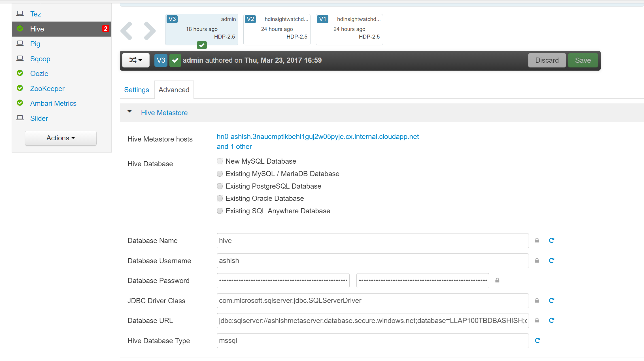Click the confirm password field
The image size is (644, 361).
pos(423,281)
